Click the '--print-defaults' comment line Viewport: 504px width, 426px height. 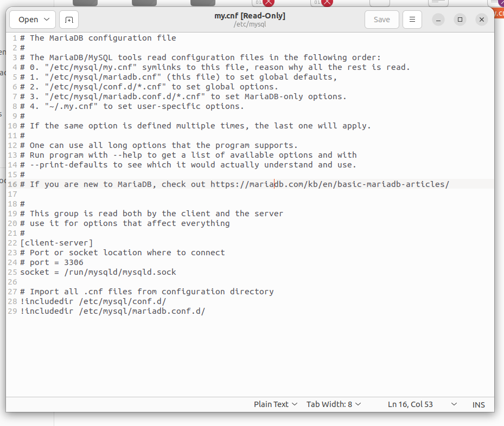tap(188, 165)
